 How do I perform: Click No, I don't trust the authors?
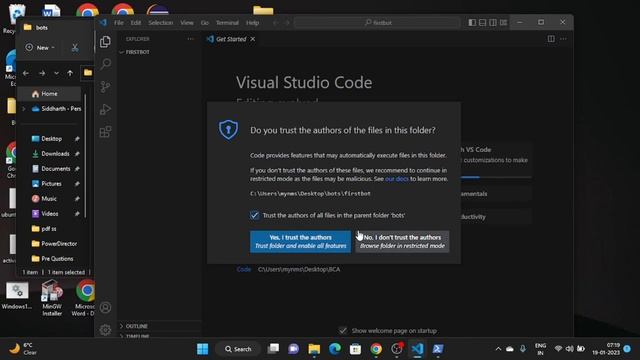click(402, 242)
